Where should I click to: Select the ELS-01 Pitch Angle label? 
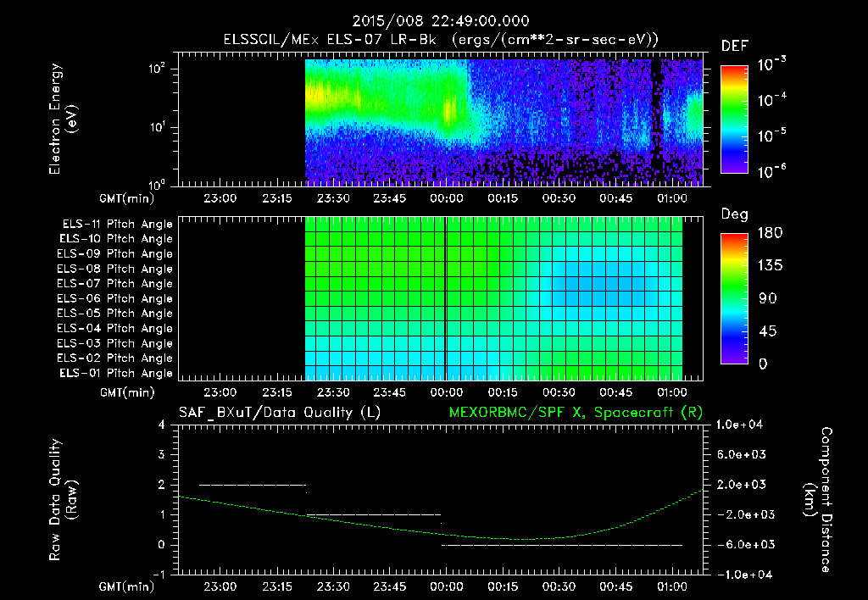click(116, 374)
